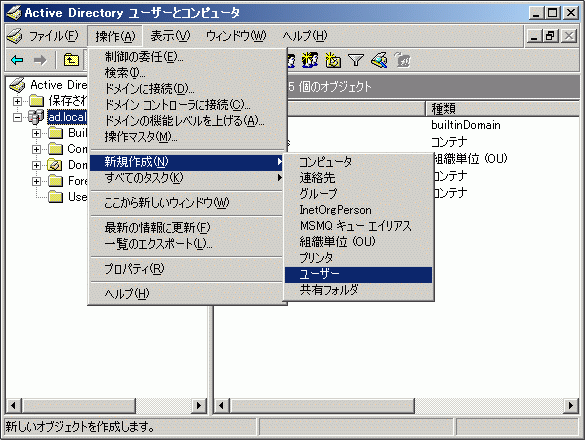This screenshot has height=440, width=585.
Task: Click the Create new group toolbar icon
Action: [x=310, y=60]
